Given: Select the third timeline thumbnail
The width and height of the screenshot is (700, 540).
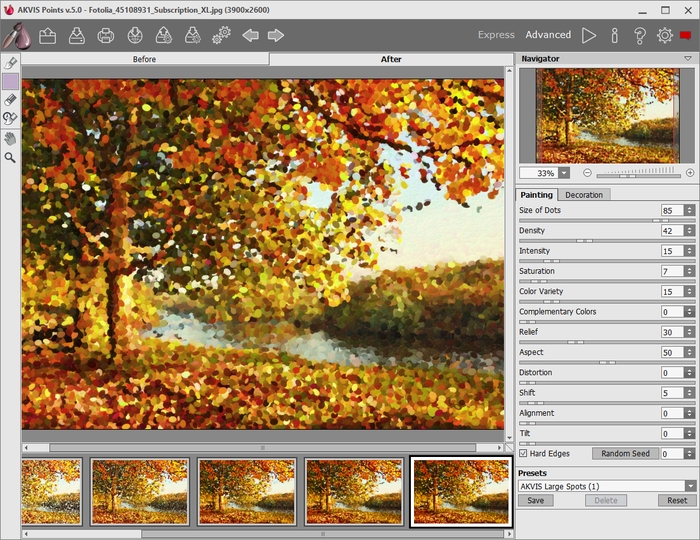Looking at the screenshot, I should click(x=247, y=491).
